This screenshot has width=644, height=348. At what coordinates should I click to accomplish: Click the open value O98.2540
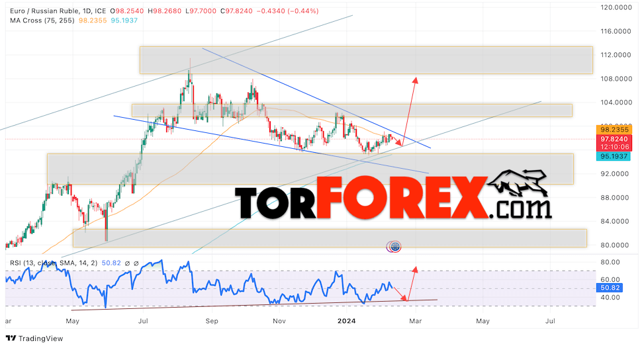point(127,11)
